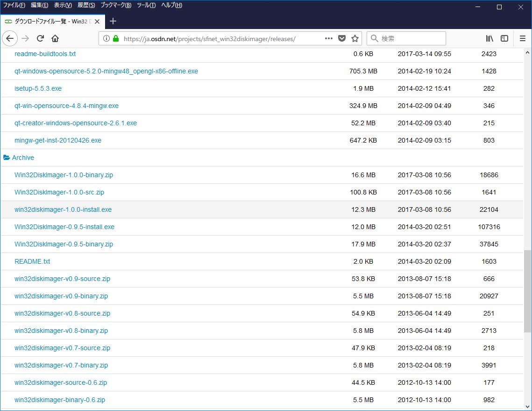View the tracking protection shield details
This screenshot has width=532, height=411.
(342, 38)
